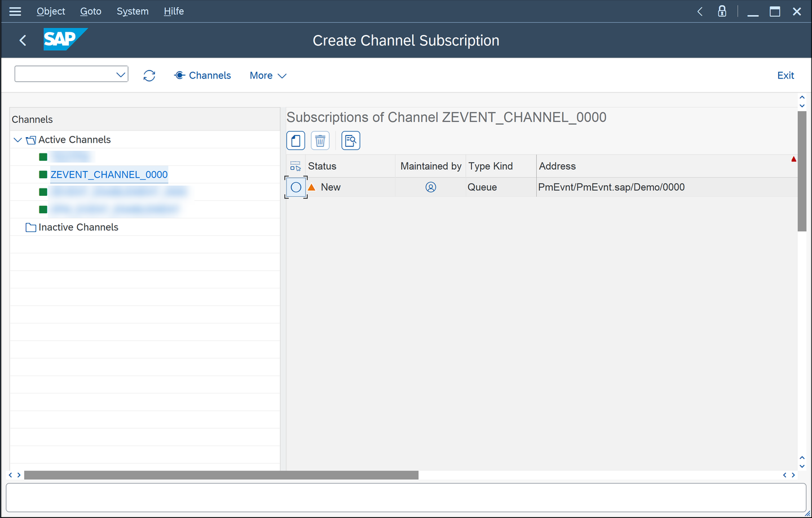Select ZEVENT_CHANNEL_0000 channel link
This screenshot has width=812, height=518.
coord(109,175)
